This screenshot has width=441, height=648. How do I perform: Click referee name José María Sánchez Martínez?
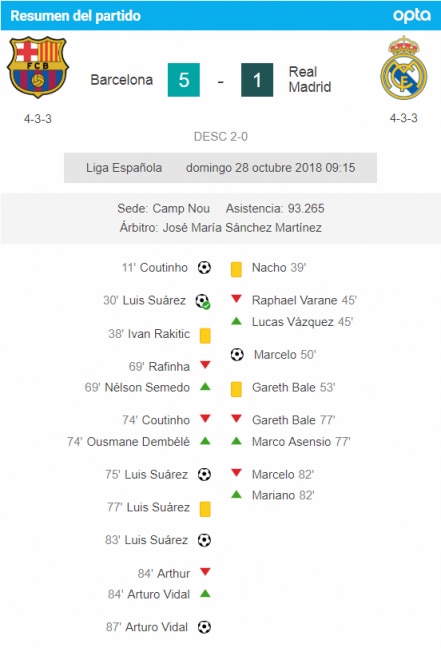click(242, 228)
